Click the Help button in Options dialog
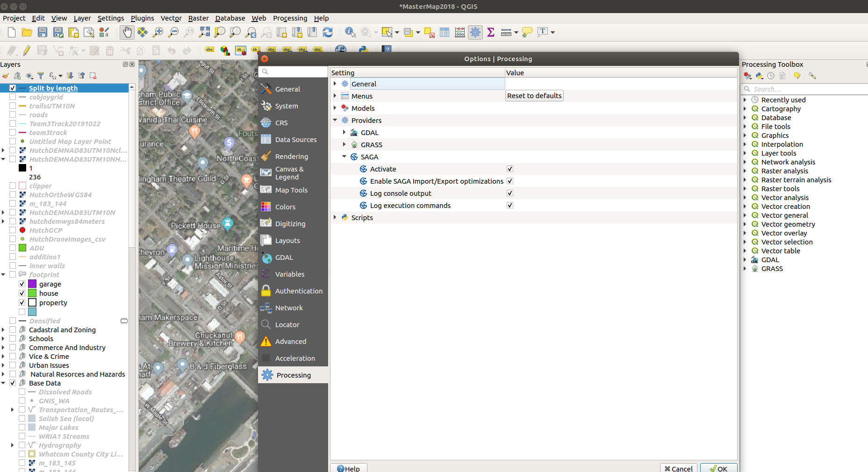 [349, 468]
